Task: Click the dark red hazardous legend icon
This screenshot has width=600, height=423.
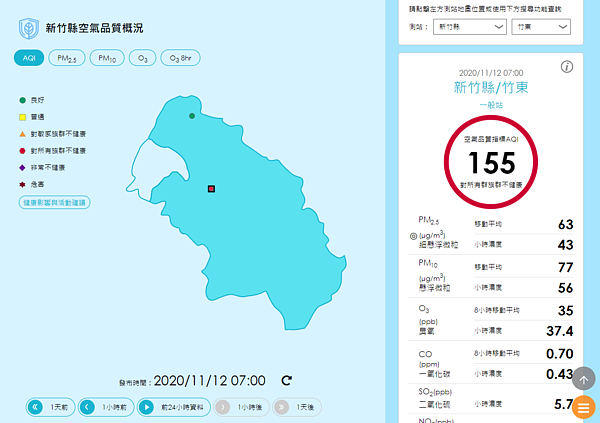Action: coord(23,185)
